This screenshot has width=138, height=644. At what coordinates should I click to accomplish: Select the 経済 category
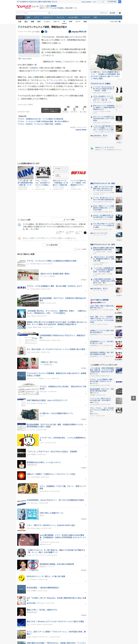click(x=39, y=21)
